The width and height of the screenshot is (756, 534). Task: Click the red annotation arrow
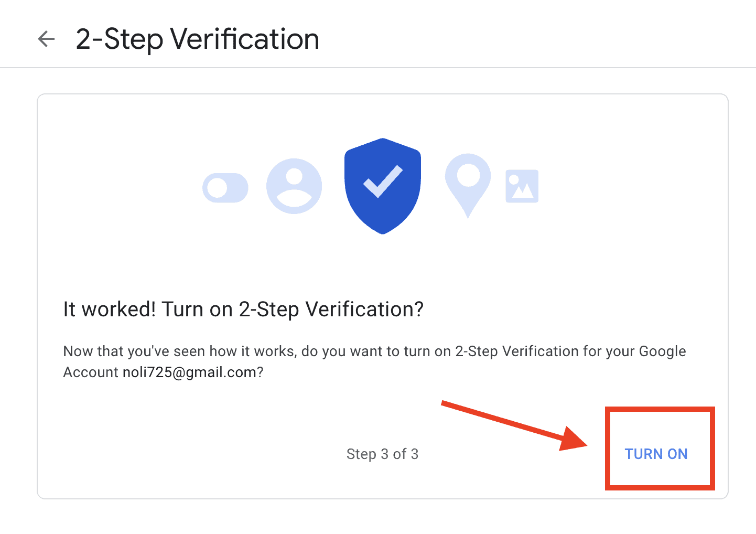click(514, 425)
